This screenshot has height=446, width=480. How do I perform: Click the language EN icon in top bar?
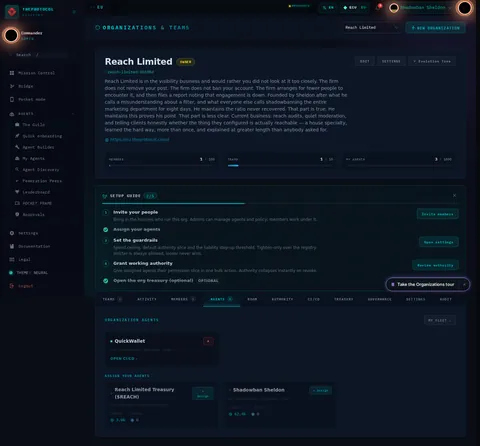325,7
